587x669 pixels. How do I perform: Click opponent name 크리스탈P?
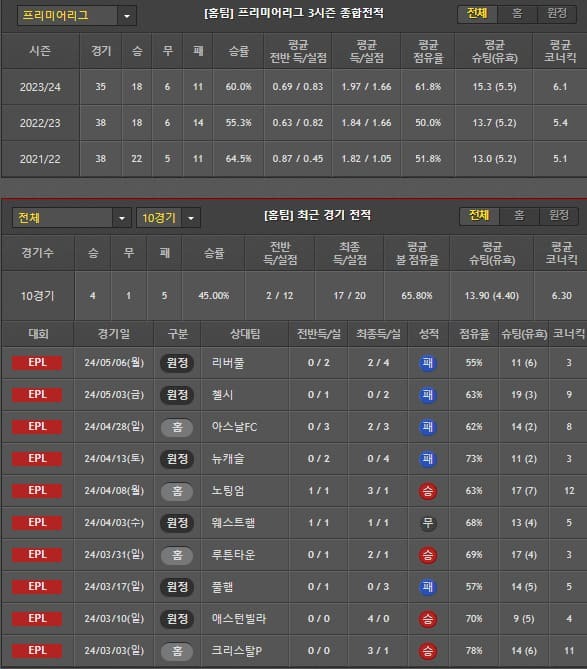(237, 651)
